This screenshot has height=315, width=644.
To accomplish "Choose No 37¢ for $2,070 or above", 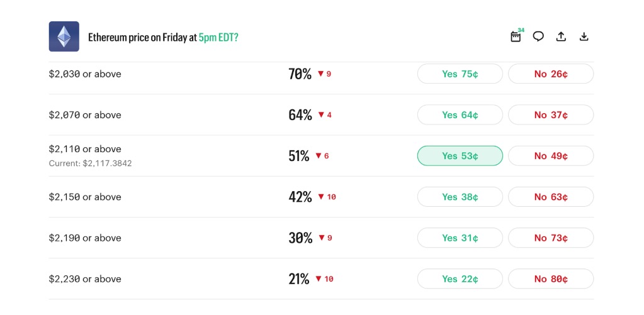I will [550, 114].
